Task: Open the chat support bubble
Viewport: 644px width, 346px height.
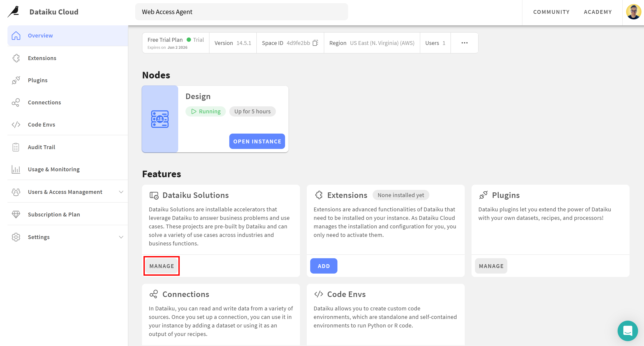Action: pyautogui.click(x=628, y=330)
